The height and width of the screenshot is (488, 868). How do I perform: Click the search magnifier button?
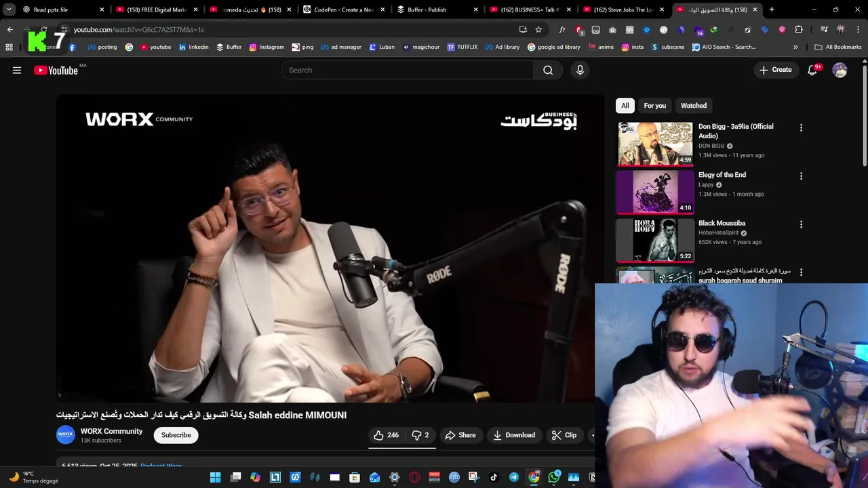[x=548, y=70]
